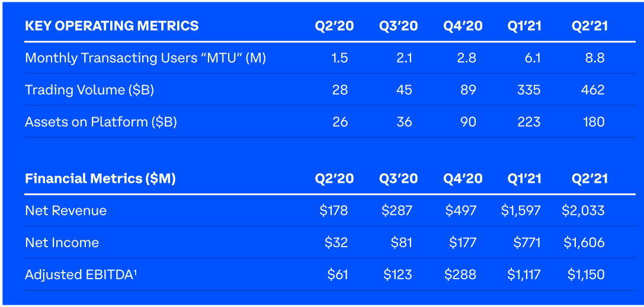Select the $1,606 net income value

(x=584, y=243)
